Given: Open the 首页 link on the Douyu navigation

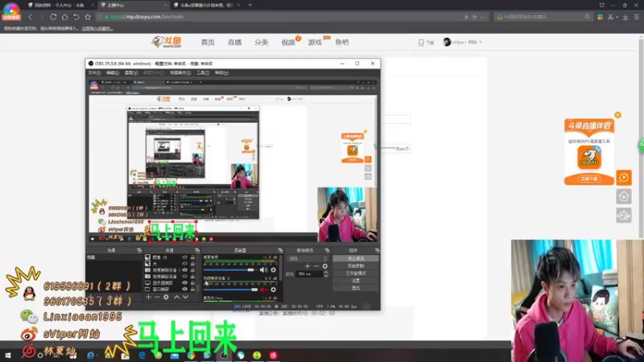Looking at the screenshot, I should pos(208,43).
